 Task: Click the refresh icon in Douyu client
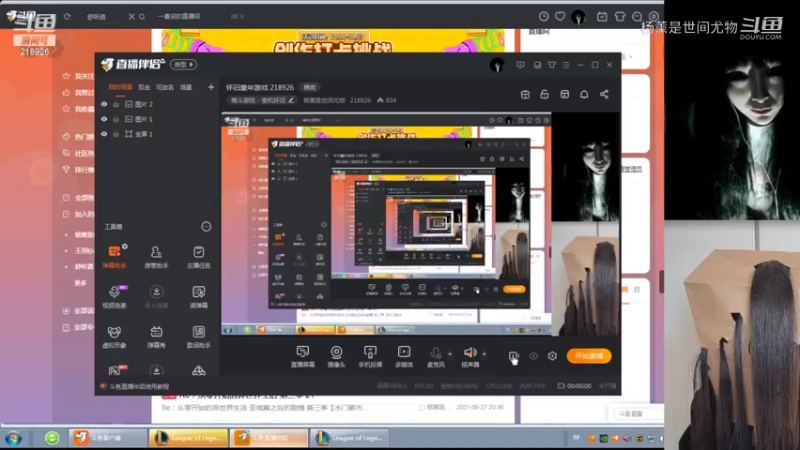[67, 16]
